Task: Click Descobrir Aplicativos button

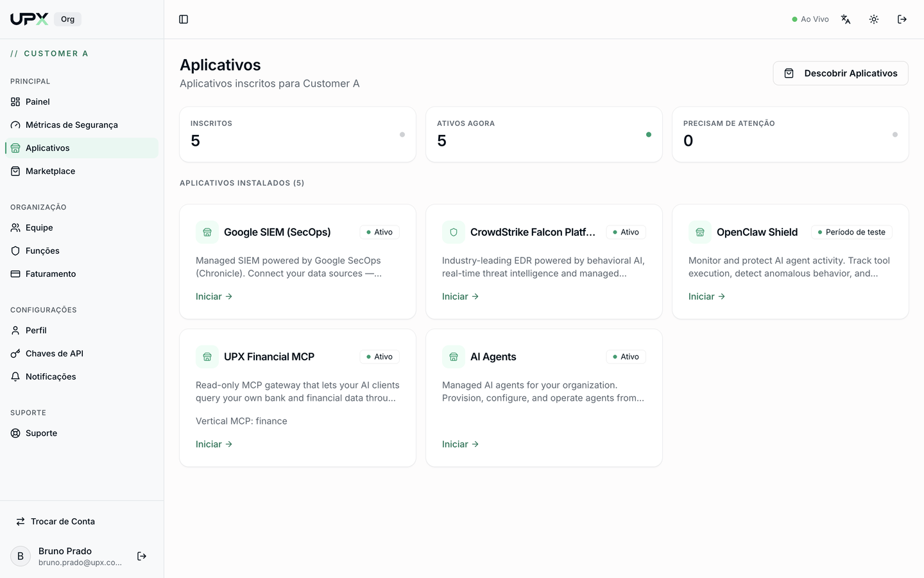Action: pos(841,73)
